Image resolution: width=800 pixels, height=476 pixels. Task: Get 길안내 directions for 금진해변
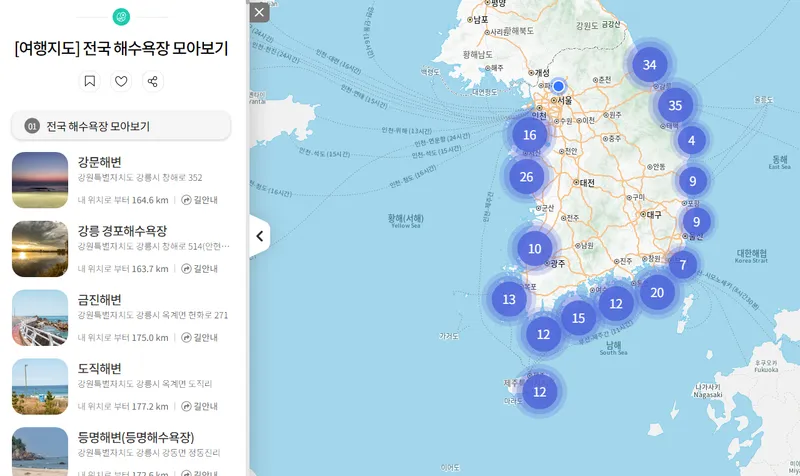(199, 338)
